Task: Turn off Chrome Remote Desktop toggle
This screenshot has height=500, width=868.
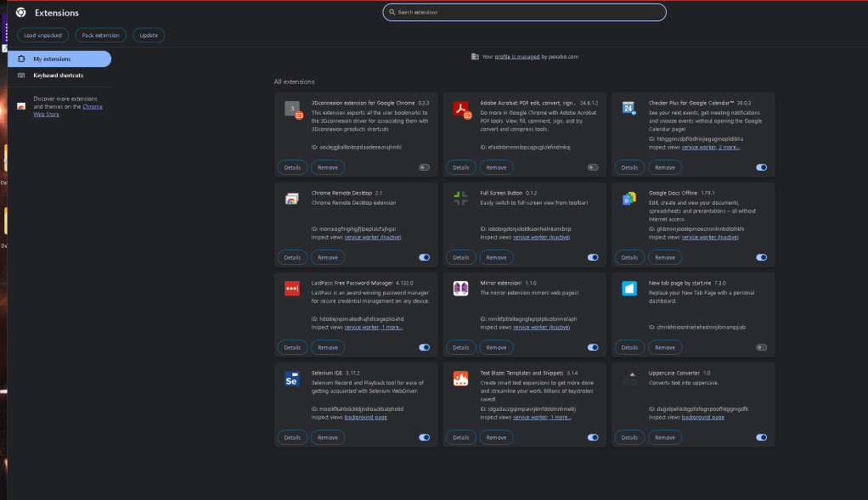Action: (x=424, y=257)
